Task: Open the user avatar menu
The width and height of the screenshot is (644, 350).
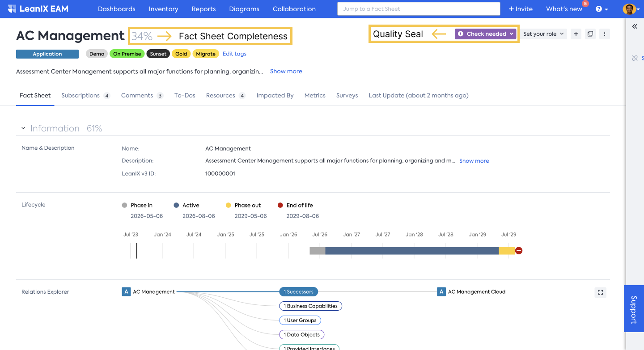Action: 631,9
